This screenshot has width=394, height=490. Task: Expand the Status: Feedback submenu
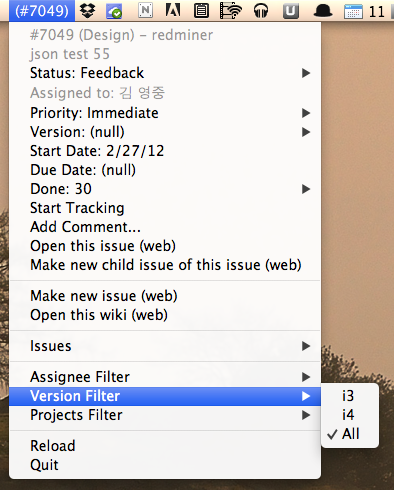tap(165, 73)
